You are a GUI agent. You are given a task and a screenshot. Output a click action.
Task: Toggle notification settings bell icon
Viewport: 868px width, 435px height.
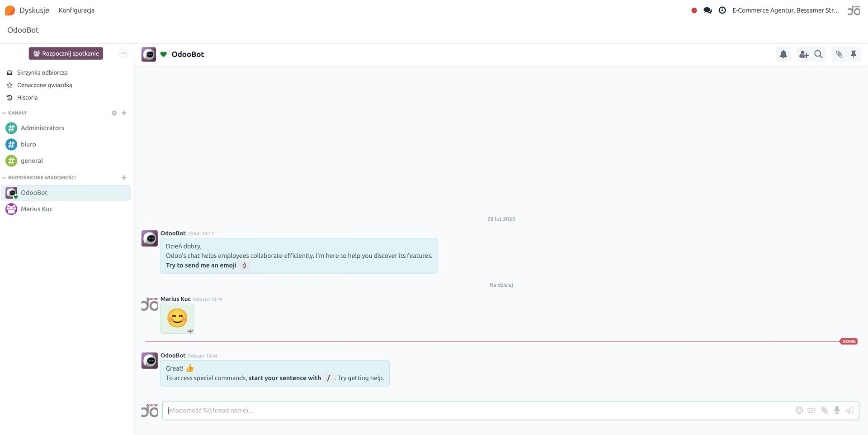click(783, 54)
